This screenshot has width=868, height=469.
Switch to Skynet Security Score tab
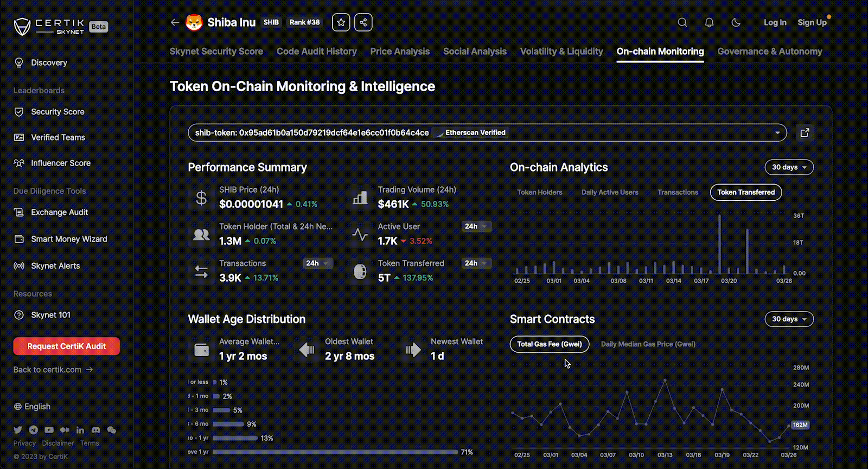[x=216, y=51]
